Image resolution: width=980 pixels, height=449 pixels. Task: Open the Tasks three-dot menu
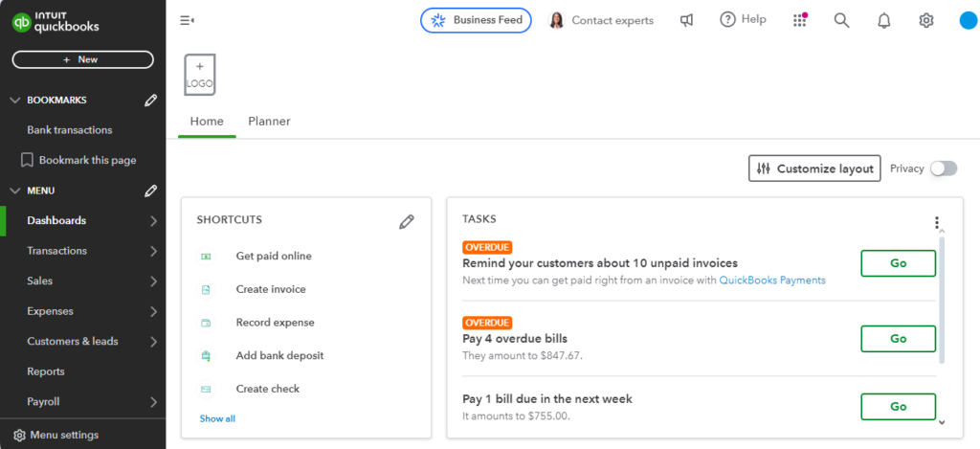[936, 222]
